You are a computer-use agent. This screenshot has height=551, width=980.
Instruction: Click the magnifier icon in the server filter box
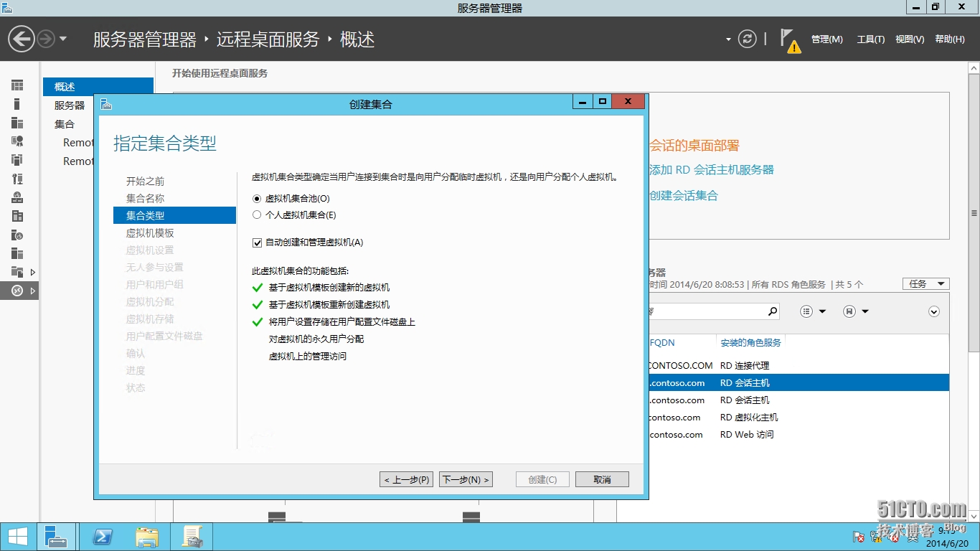(773, 311)
